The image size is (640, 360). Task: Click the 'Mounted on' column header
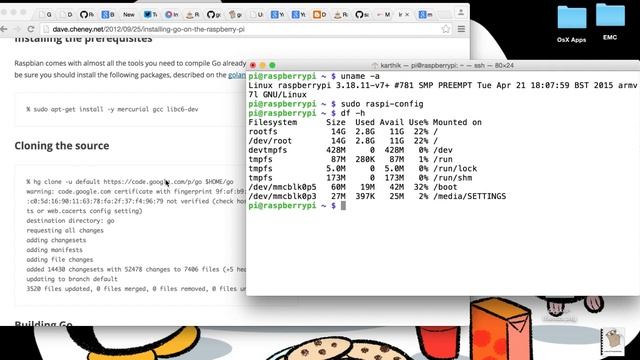(457, 122)
